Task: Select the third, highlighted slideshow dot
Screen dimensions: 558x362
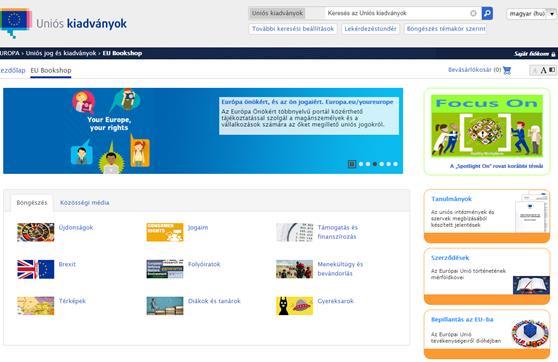Action: point(375,164)
